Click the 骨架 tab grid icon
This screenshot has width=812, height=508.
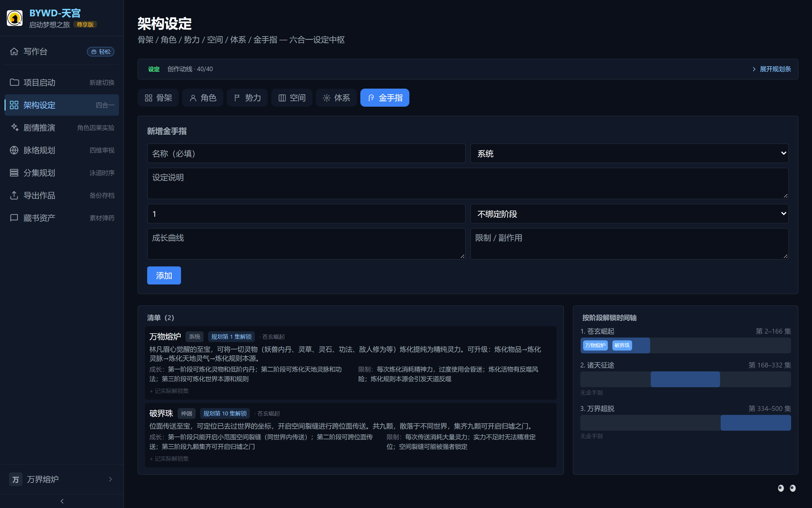coord(148,98)
